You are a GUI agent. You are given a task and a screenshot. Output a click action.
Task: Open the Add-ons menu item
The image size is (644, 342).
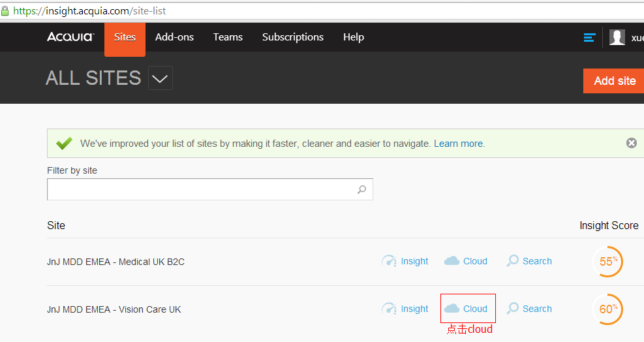click(175, 37)
